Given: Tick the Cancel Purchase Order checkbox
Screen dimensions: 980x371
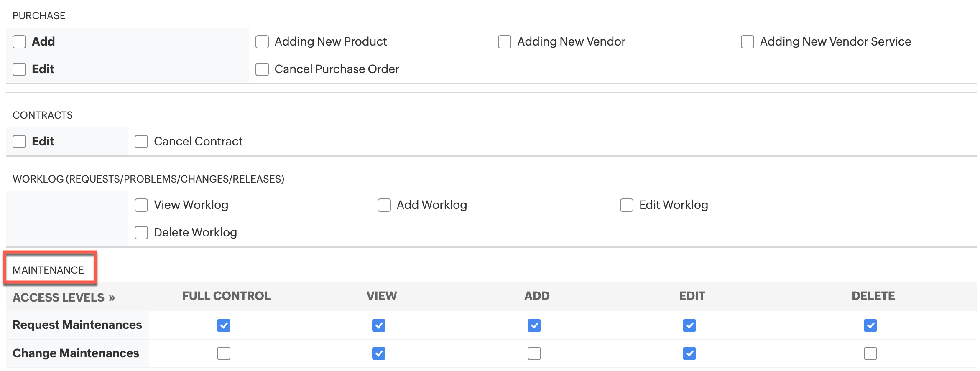Looking at the screenshot, I should point(262,69).
